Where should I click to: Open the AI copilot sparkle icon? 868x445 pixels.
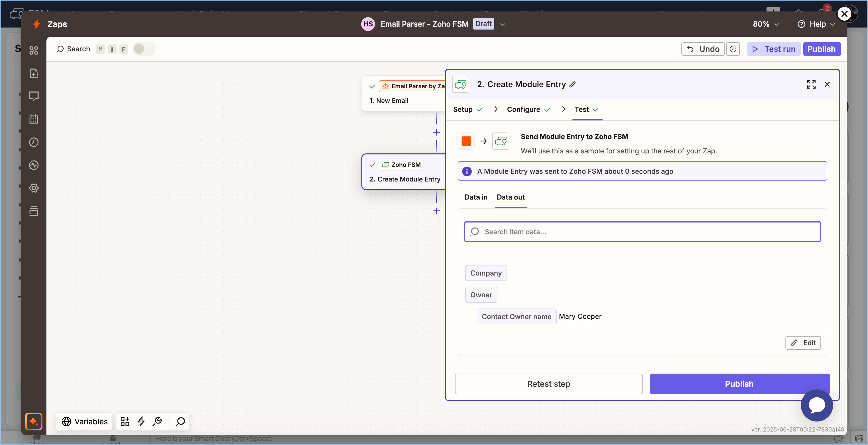tap(34, 421)
